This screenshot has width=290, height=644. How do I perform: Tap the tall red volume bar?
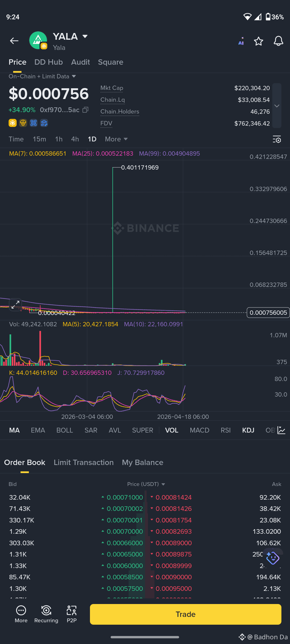[x=40, y=348]
